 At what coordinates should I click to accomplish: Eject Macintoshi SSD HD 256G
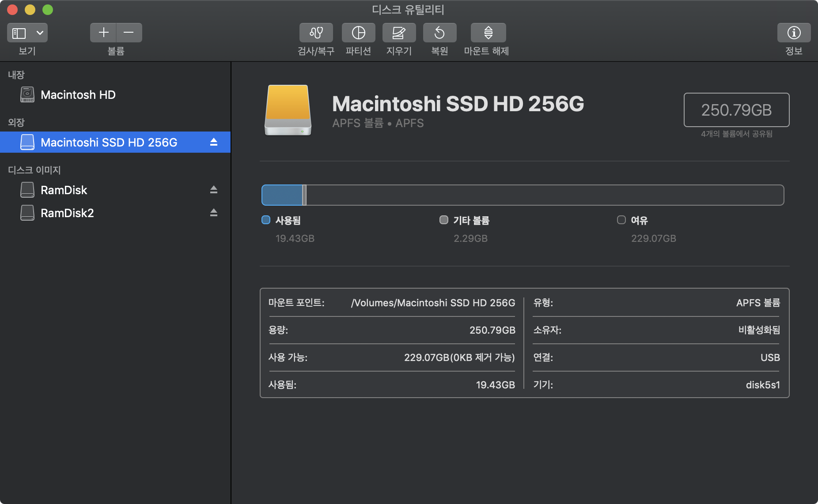(x=214, y=142)
